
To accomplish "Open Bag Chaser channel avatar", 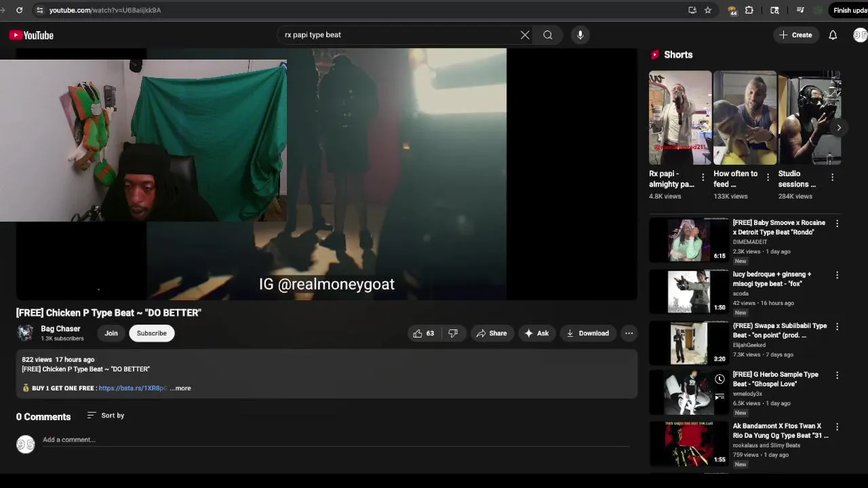I will point(25,333).
